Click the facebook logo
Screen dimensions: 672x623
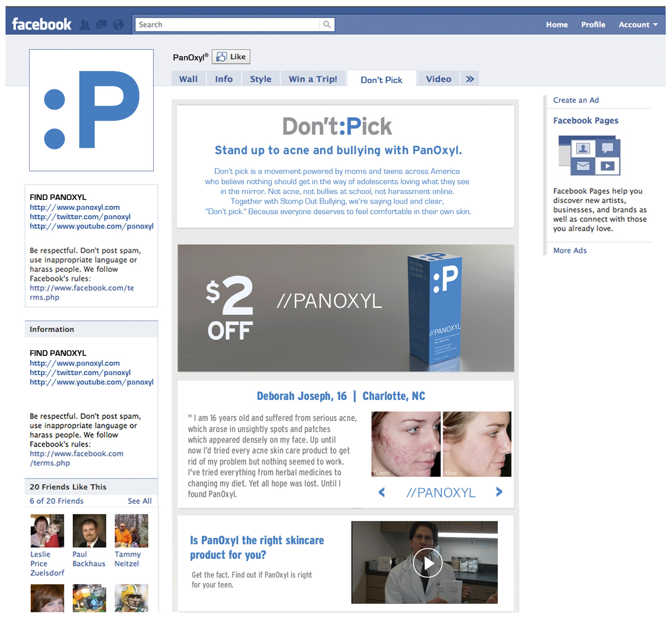tap(42, 24)
